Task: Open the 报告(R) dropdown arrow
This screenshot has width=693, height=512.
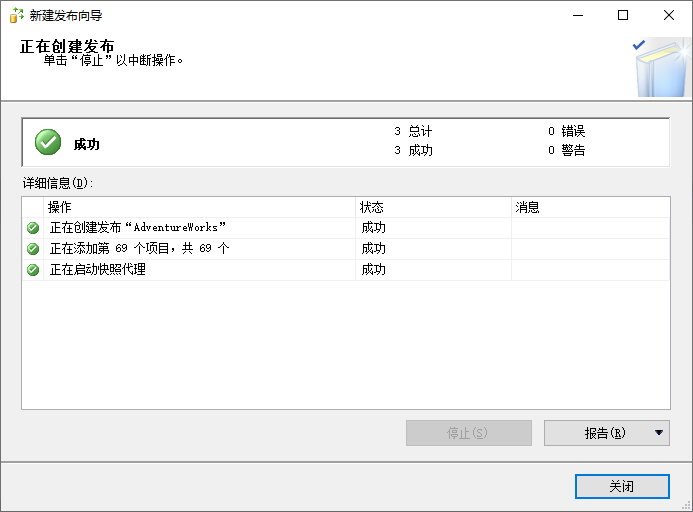Action: [659, 432]
